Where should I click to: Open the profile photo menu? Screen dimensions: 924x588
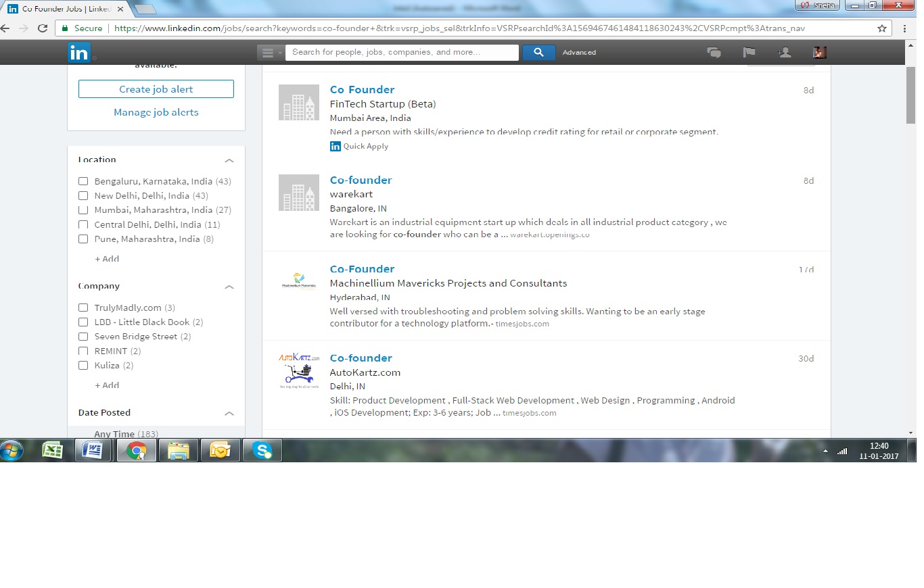pos(820,53)
